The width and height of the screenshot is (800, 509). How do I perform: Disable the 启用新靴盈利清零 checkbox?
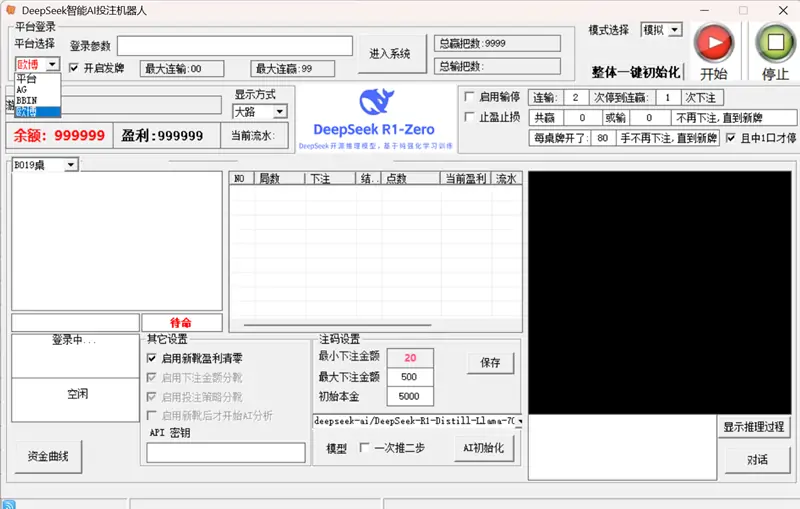153,358
